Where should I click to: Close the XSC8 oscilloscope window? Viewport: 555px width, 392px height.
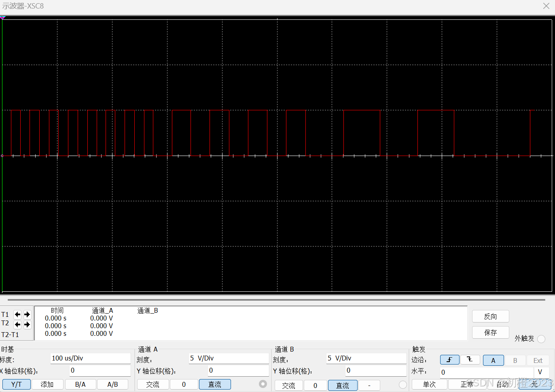(546, 6)
